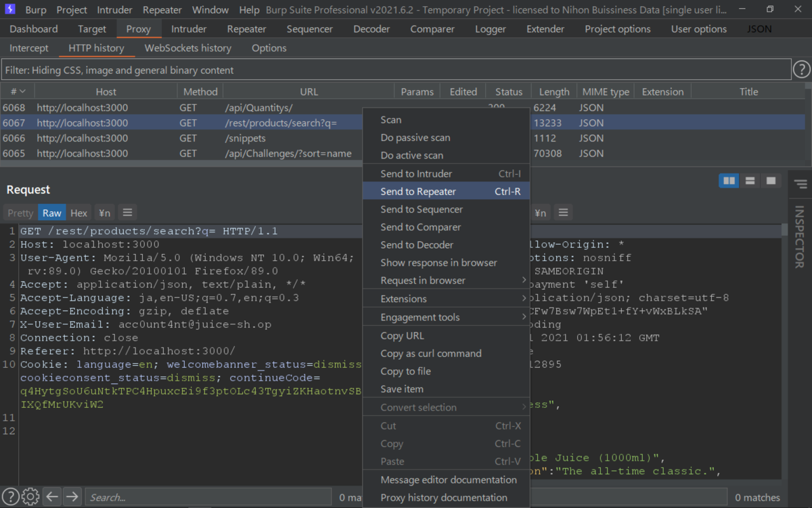Expand the Engagement tools submenu
This screenshot has width=812, height=508.
(x=446, y=317)
